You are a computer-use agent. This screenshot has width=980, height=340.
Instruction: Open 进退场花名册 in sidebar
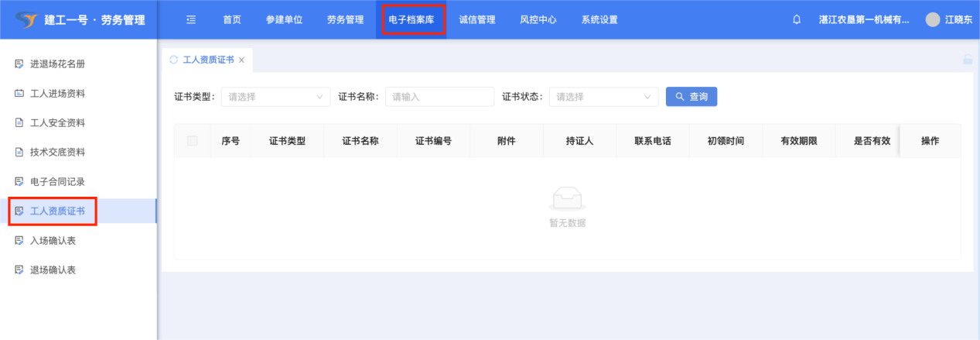[57, 64]
